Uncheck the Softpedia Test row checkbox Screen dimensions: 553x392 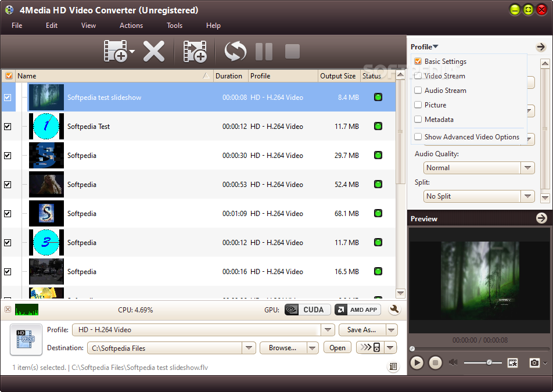coord(8,127)
